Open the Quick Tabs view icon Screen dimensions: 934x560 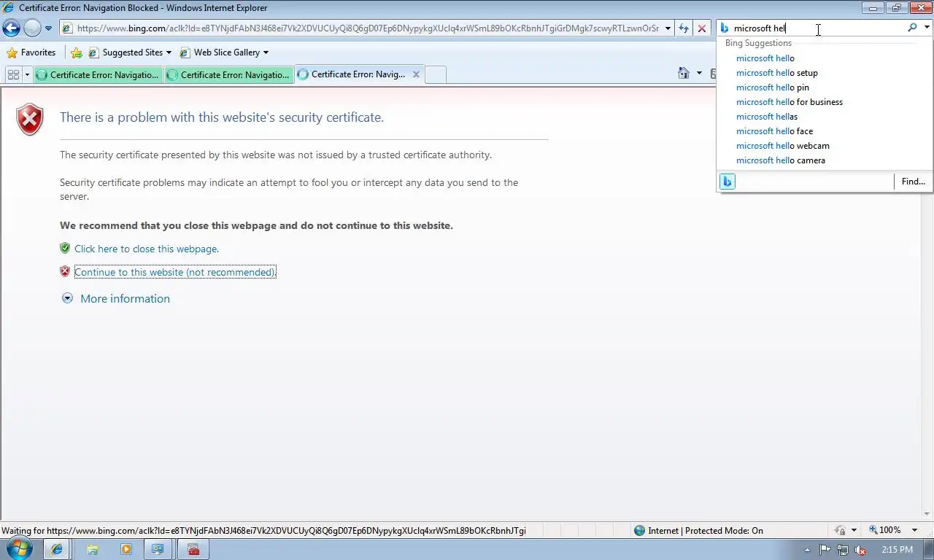pyautogui.click(x=13, y=74)
